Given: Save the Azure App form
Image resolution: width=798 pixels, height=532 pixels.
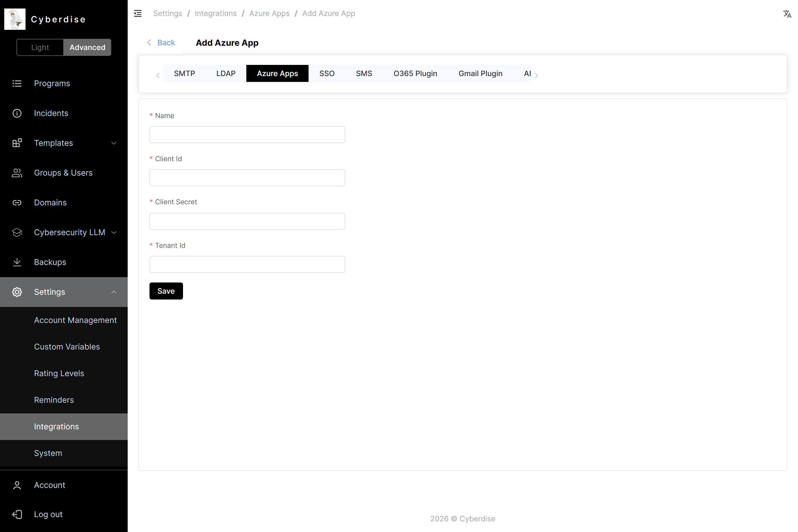Looking at the screenshot, I should pyautogui.click(x=166, y=291).
